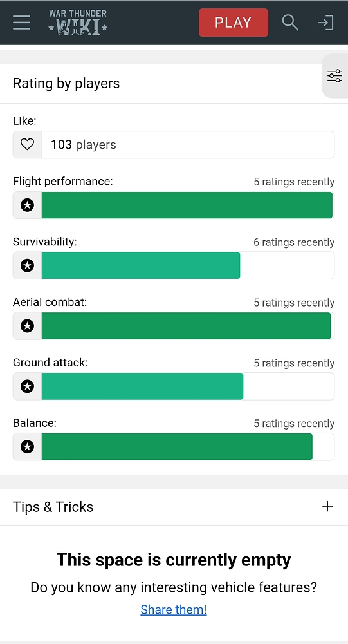Expand Tips & Tricks with plus icon
The height and width of the screenshot is (644, 348).
pos(327,506)
